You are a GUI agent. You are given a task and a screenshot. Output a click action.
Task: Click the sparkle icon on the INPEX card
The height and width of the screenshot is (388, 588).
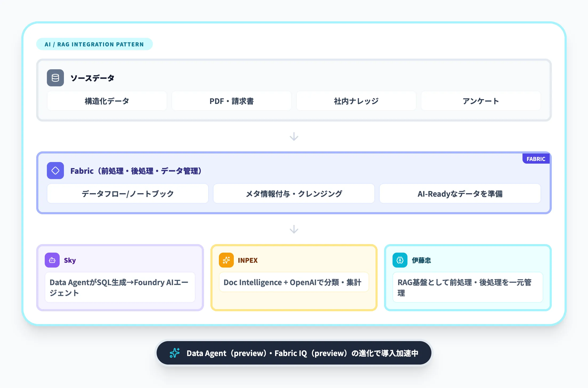tap(226, 260)
